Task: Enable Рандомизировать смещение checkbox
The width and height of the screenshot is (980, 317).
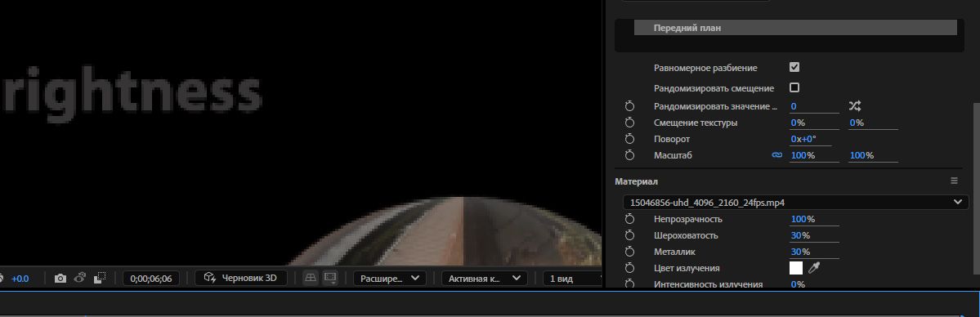Action: click(794, 87)
